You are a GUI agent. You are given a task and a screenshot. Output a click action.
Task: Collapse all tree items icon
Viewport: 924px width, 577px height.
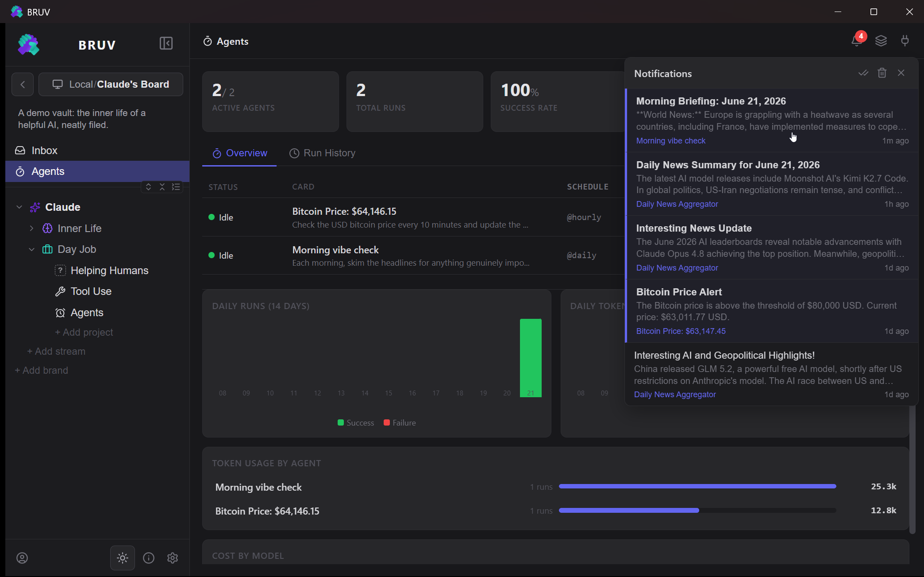click(x=162, y=187)
